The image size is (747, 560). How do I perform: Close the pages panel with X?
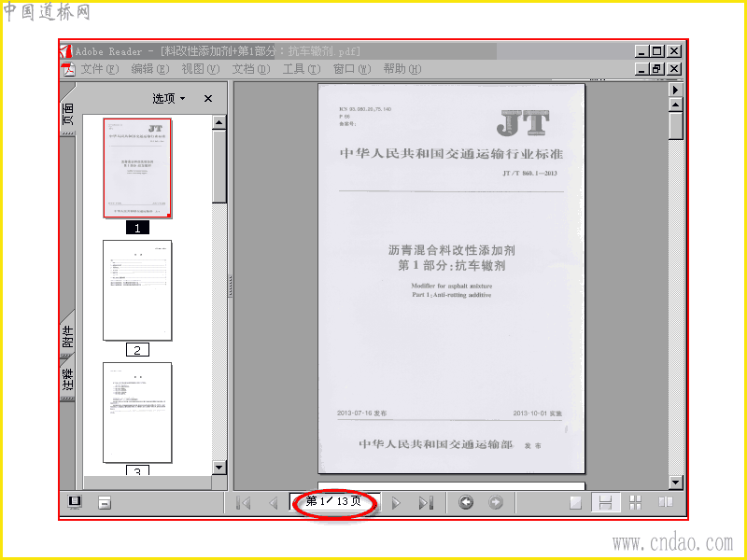(207, 99)
